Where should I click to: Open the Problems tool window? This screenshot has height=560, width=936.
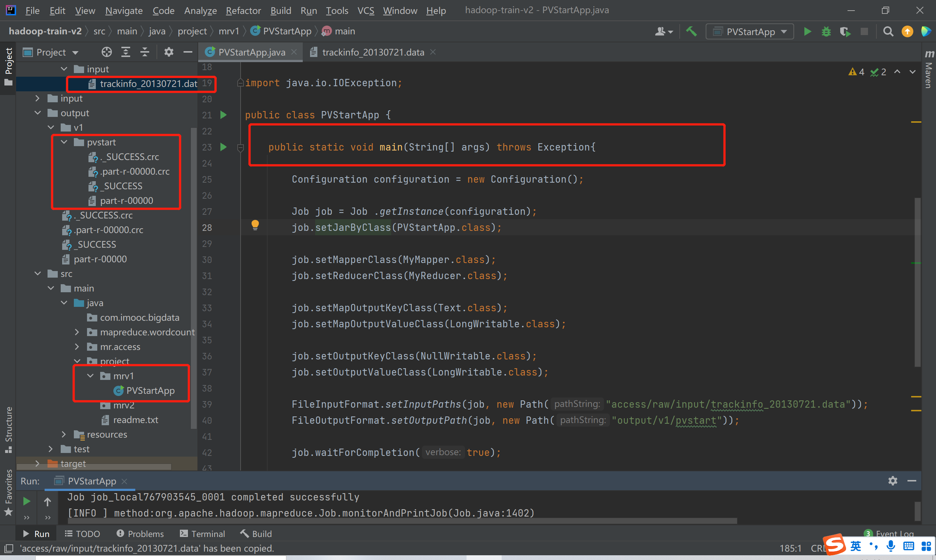pos(140,534)
